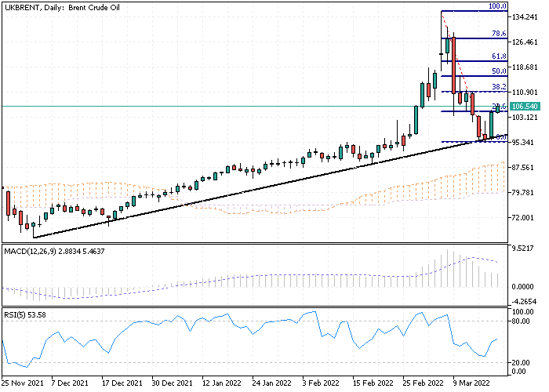Image resolution: width=549 pixels, height=392 pixels.
Task: Click the RSI(5) indicator label
Action: pyautogui.click(x=27, y=315)
